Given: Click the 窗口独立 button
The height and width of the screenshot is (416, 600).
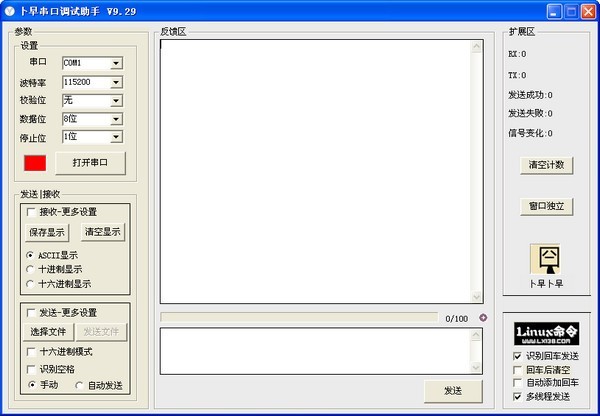Looking at the screenshot, I should 546,206.
